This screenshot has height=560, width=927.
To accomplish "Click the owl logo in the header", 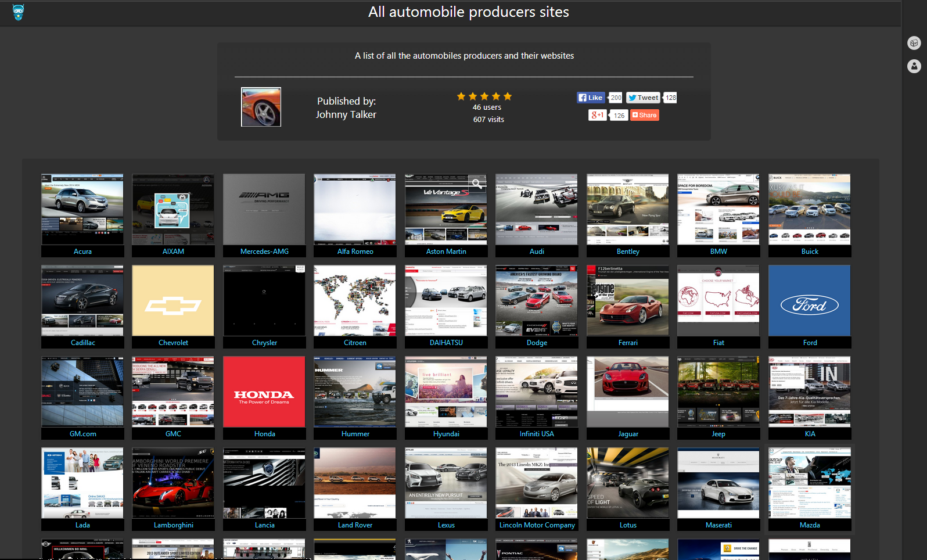I will click(x=19, y=12).
